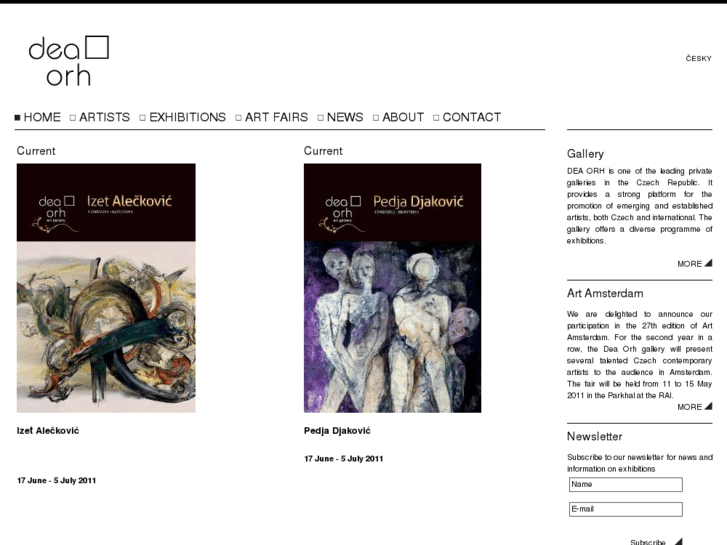This screenshot has height=545, width=727.
Task: Open the dea orh logo homepage link
Action: point(69,61)
